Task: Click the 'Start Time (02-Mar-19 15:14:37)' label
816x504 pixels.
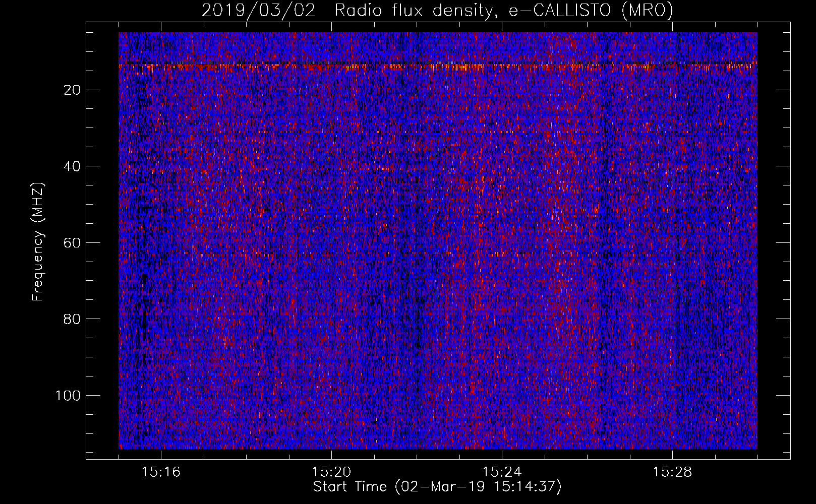Action: pos(437,487)
